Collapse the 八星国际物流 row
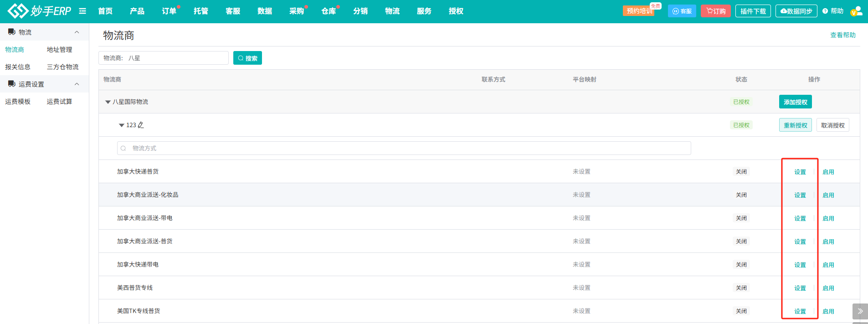 [108, 102]
